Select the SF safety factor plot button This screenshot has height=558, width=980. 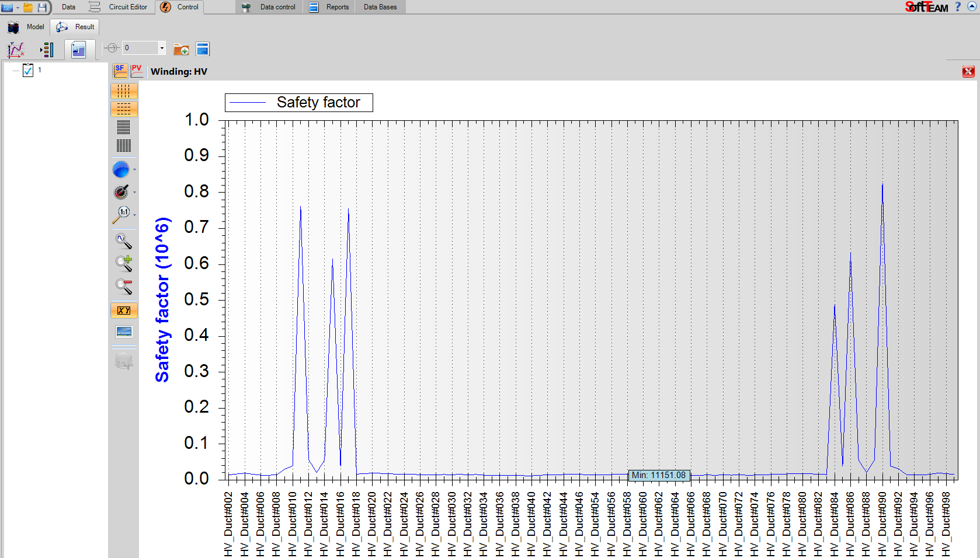(x=120, y=71)
